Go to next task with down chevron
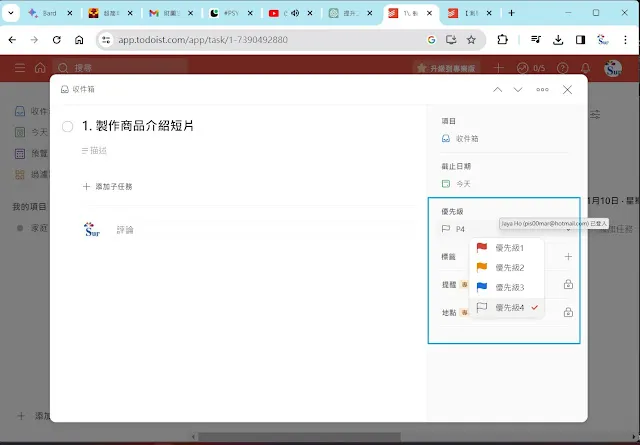 click(518, 90)
